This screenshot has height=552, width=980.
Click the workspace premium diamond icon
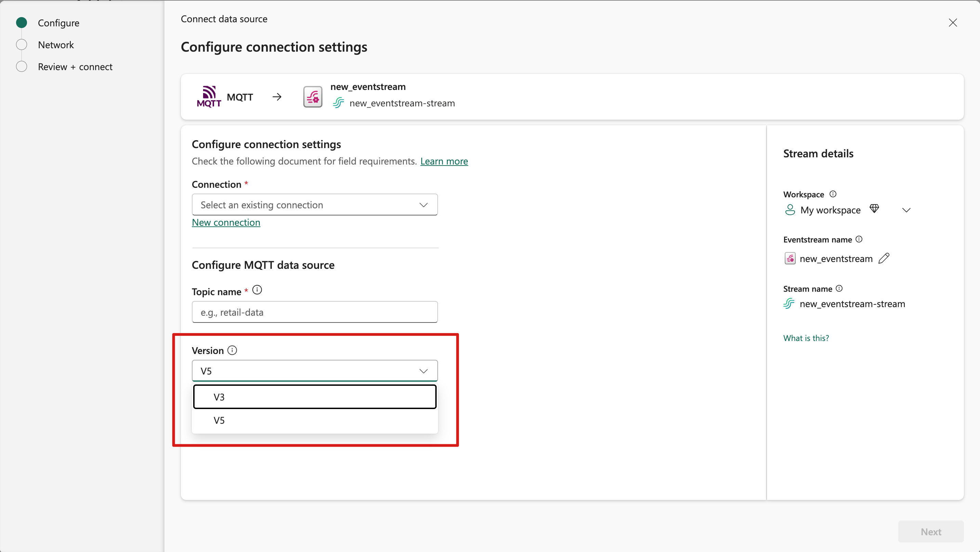click(874, 209)
